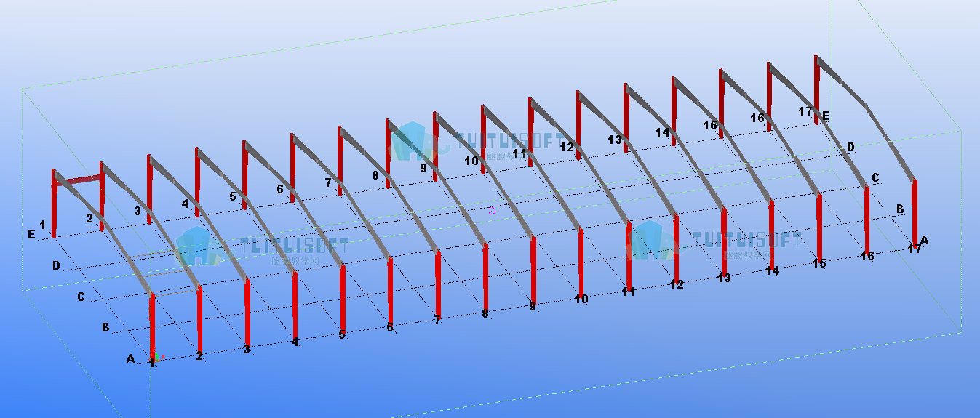The height and width of the screenshot is (418, 980).
Task: Select the rear red column at grid E-6
Action: pyautogui.click(x=292, y=168)
